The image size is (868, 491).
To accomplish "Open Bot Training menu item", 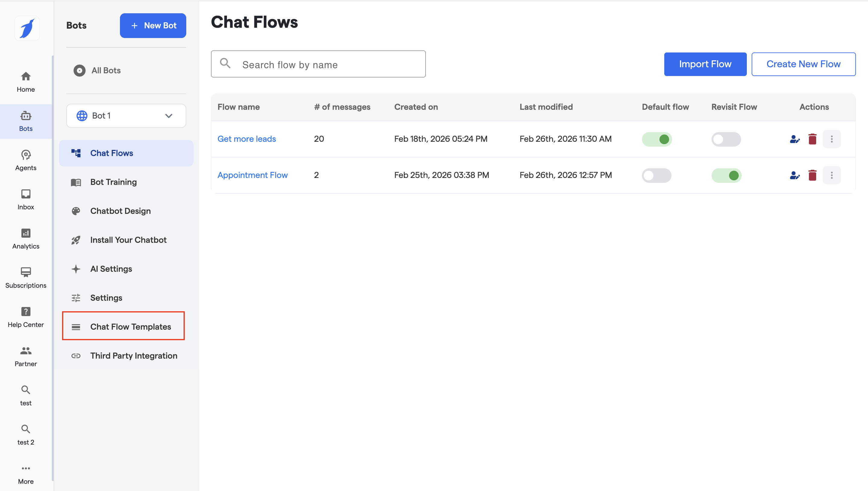I will 113,182.
